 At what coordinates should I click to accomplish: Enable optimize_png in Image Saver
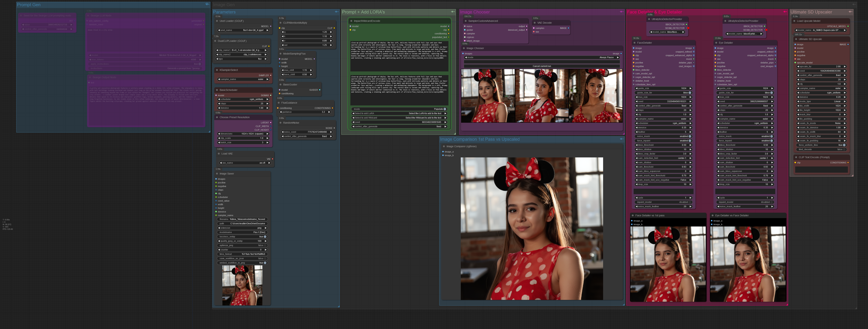[x=265, y=246]
